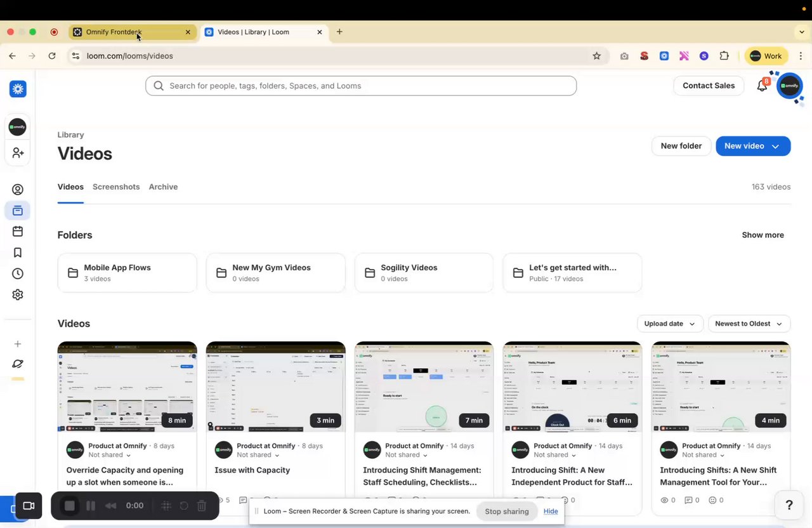Switch to the Archive tab
Viewport: 812px width, 528px height.
coord(163,187)
